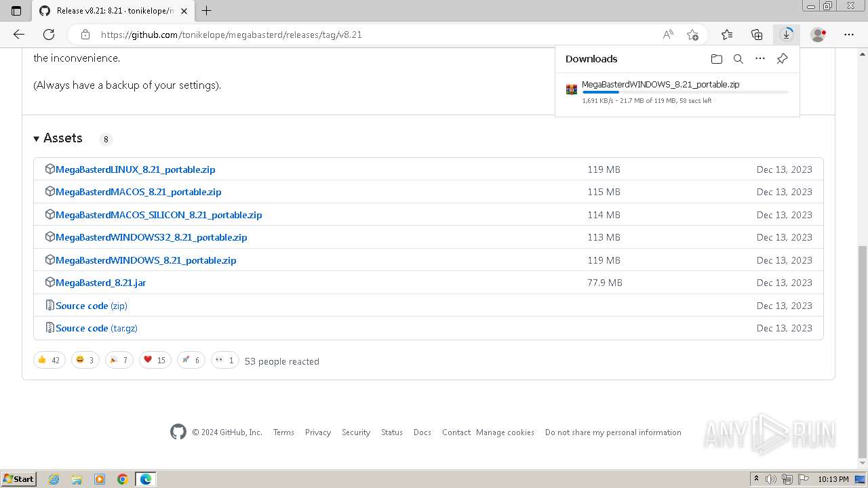
Task: Collapse the Assets section
Action: (58, 138)
